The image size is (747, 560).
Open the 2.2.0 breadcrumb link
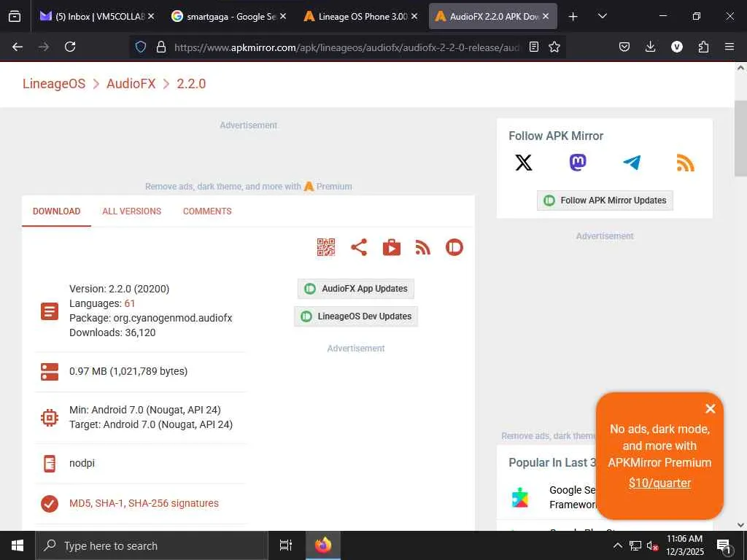pyautogui.click(x=191, y=84)
